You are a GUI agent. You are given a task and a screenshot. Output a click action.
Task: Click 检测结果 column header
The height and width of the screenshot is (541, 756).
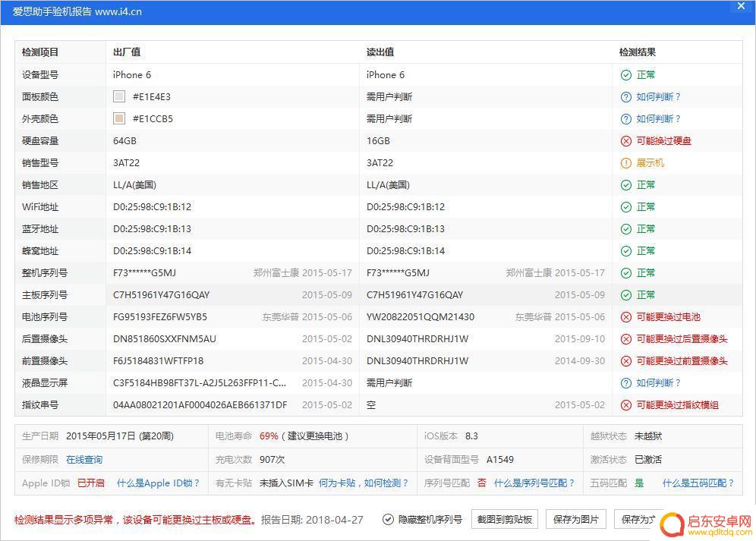[638, 52]
